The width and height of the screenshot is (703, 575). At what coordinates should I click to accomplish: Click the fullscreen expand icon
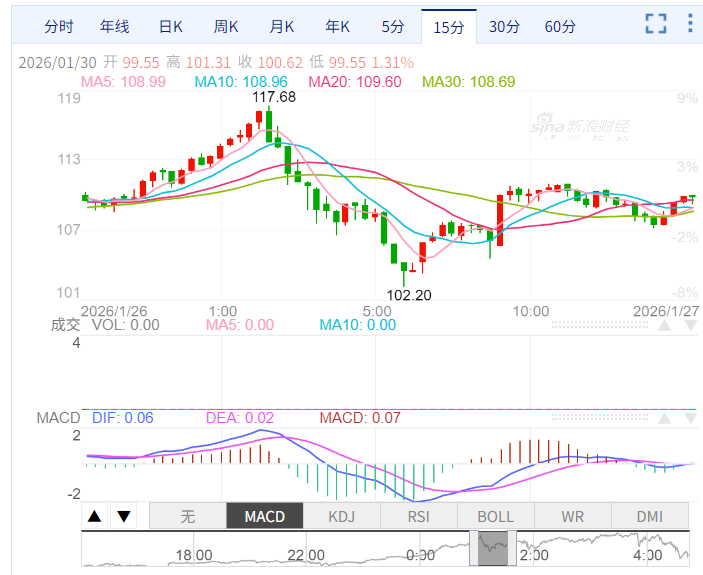(x=656, y=25)
